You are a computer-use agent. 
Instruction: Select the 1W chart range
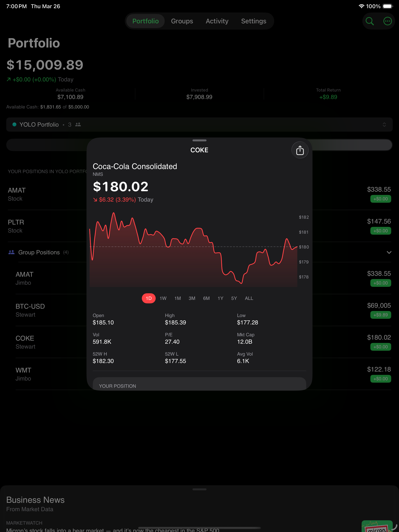pyautogui.click(x=163, y=298)
